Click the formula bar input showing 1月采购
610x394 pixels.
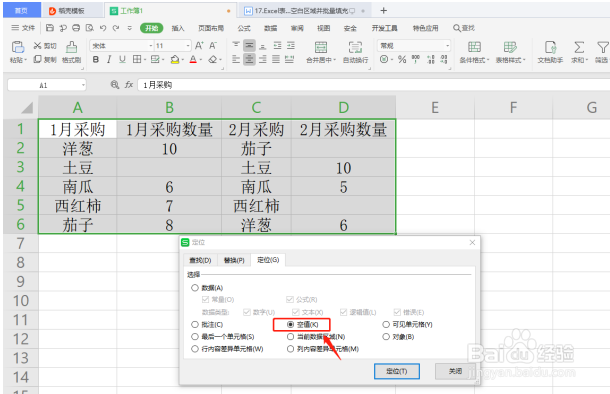(x=373, y=85)
